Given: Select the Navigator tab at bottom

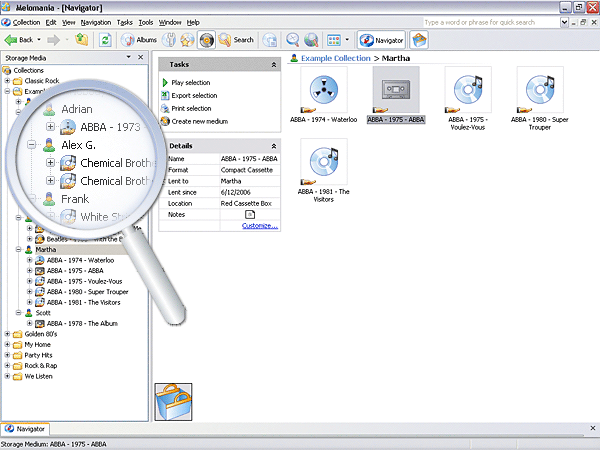Looking at the screenshot, I should point(26,429).
